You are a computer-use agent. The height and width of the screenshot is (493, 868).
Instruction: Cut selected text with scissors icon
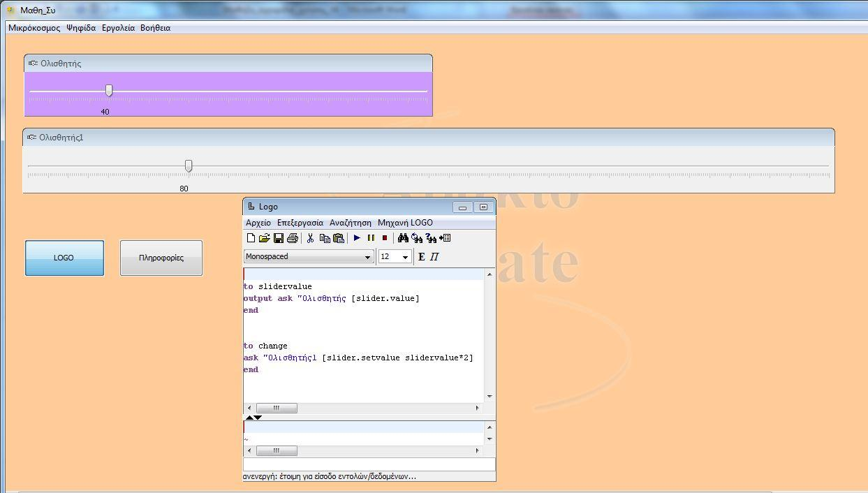point(310,238)
